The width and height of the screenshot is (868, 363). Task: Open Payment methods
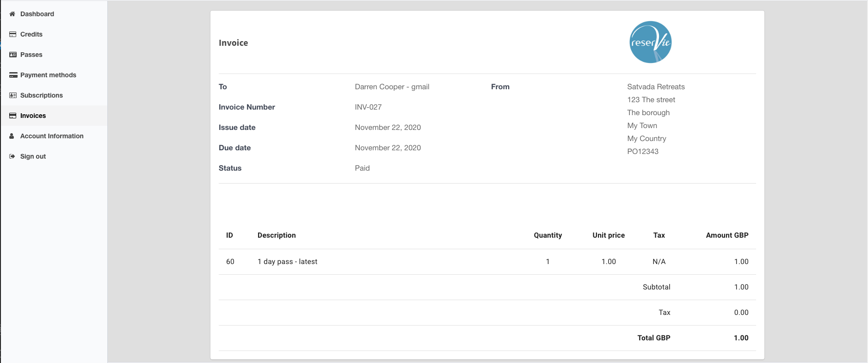point(54,75)
